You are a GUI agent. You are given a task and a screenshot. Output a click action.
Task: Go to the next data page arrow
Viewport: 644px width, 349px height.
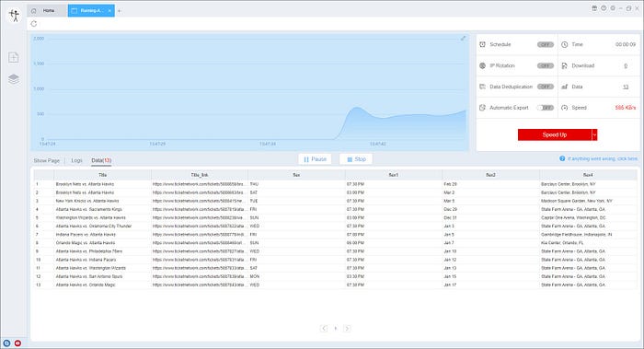[347, 328]
